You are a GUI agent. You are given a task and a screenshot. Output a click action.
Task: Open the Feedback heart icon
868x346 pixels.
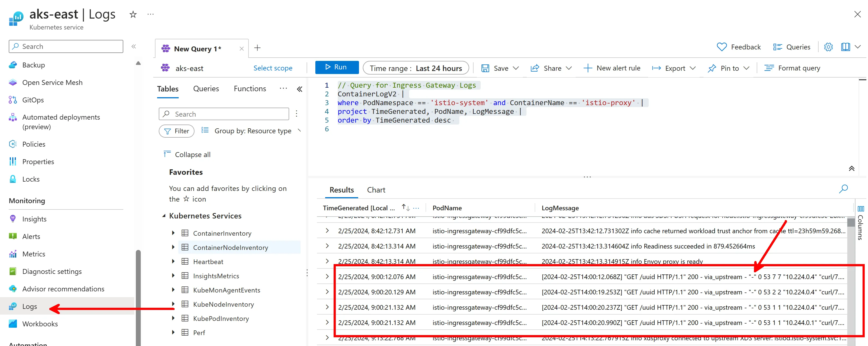722,47
